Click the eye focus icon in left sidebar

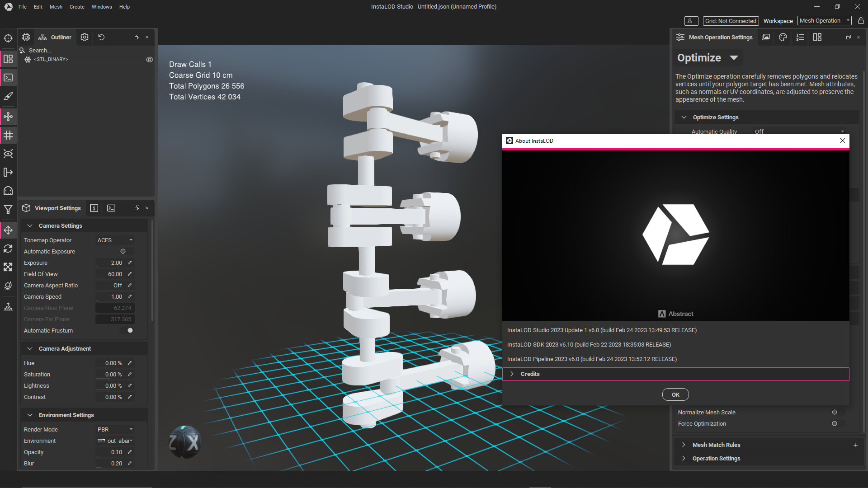(x=8, y=154)
